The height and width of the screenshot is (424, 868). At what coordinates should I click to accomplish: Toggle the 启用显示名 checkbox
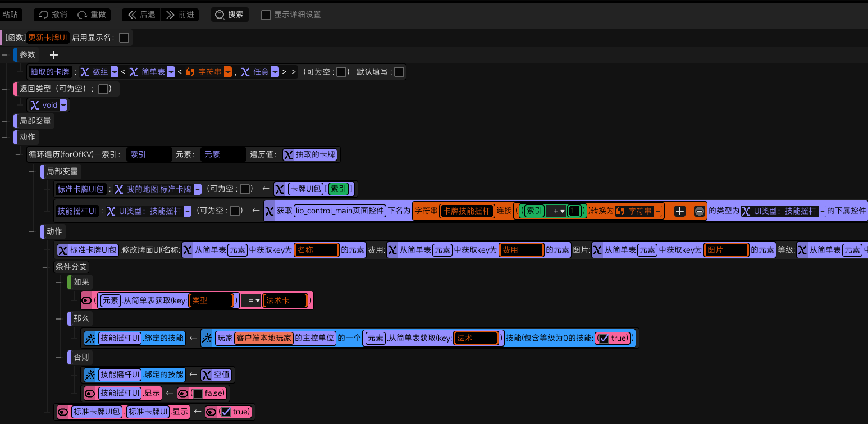click(124, 38)
